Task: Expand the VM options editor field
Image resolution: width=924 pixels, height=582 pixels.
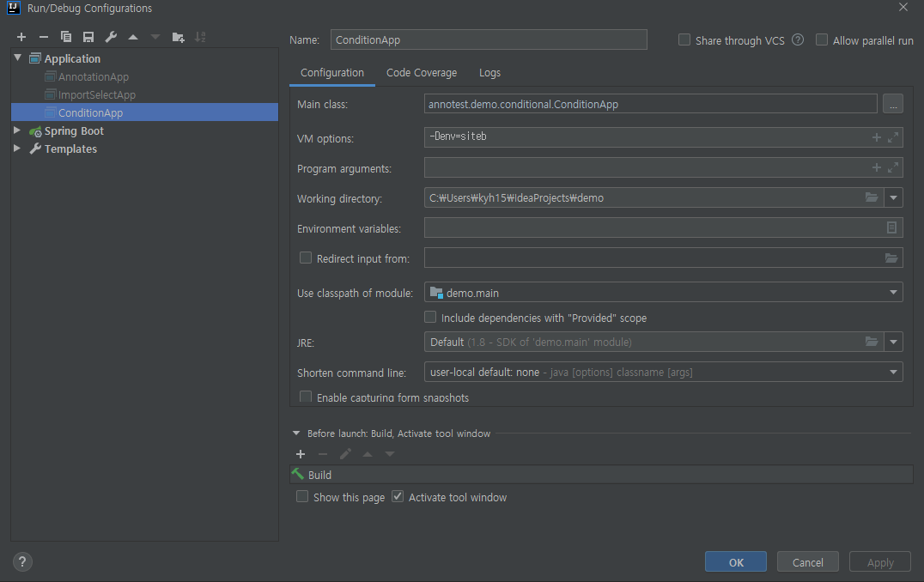Action: tap(892, 136)
